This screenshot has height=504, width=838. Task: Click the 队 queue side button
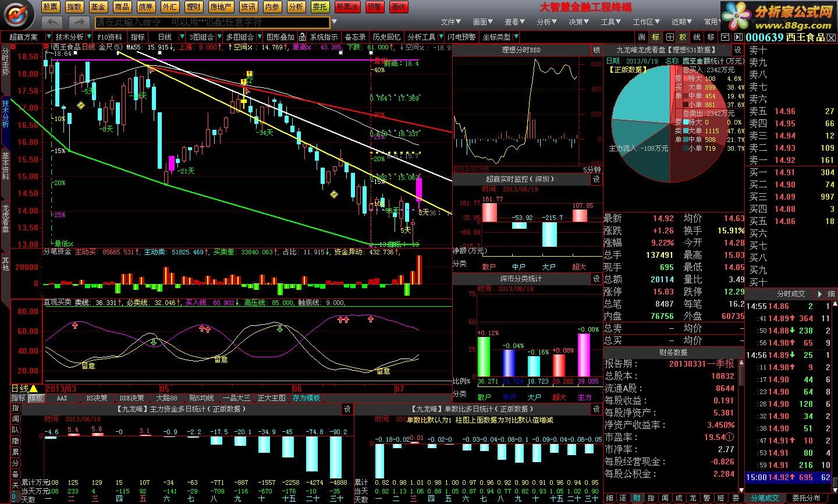(x=16, y=430)
